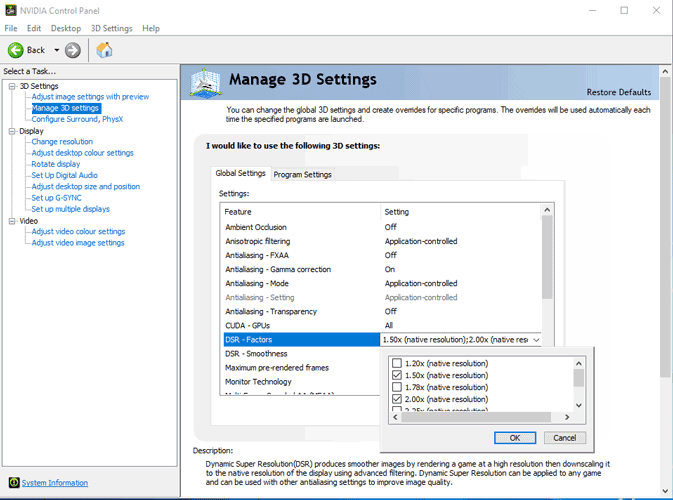Open the 3D Settings menu
This screenshot has height=500, width=673.
(110, 28)
